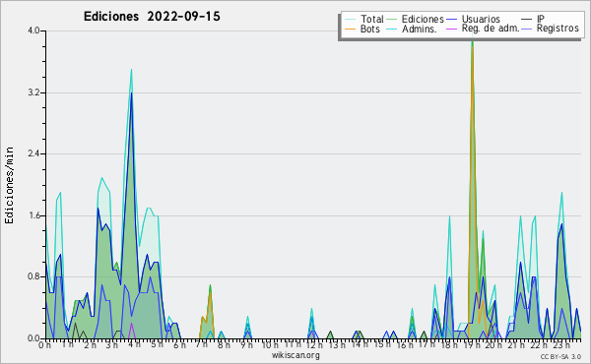Click the y-axis value 2.4

pos(33,153)
